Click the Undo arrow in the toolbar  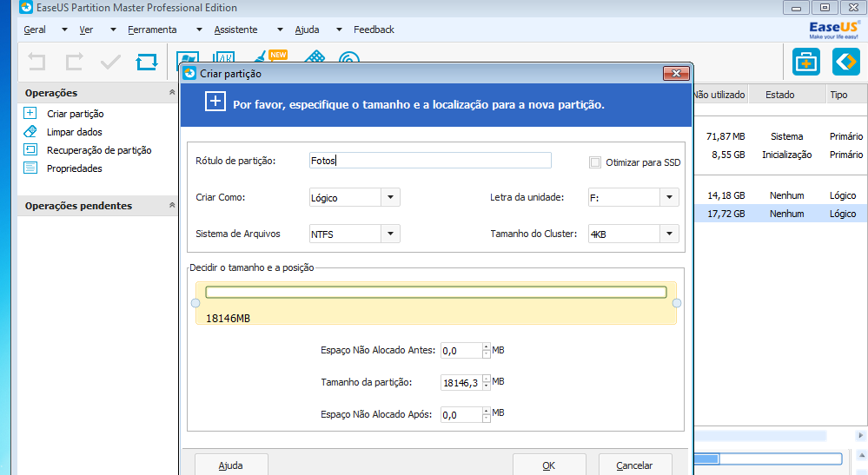[37, 62]
